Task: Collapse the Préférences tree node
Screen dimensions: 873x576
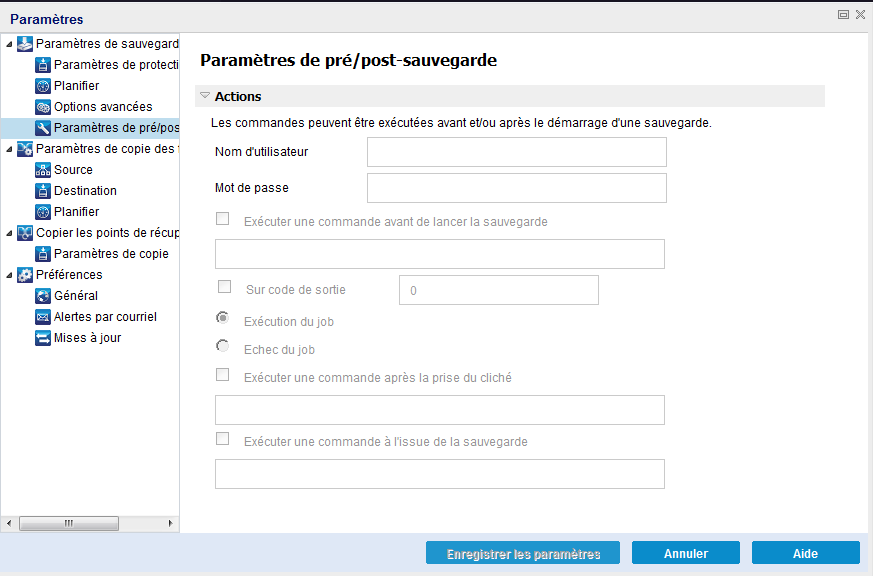Action: tap(10, 274)
